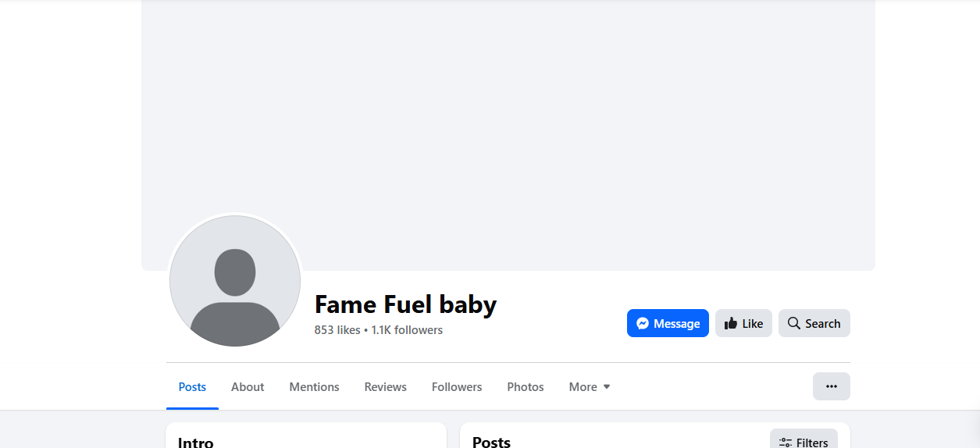
Task: Expand the More tab dropdown arrow
Action: 607,387
